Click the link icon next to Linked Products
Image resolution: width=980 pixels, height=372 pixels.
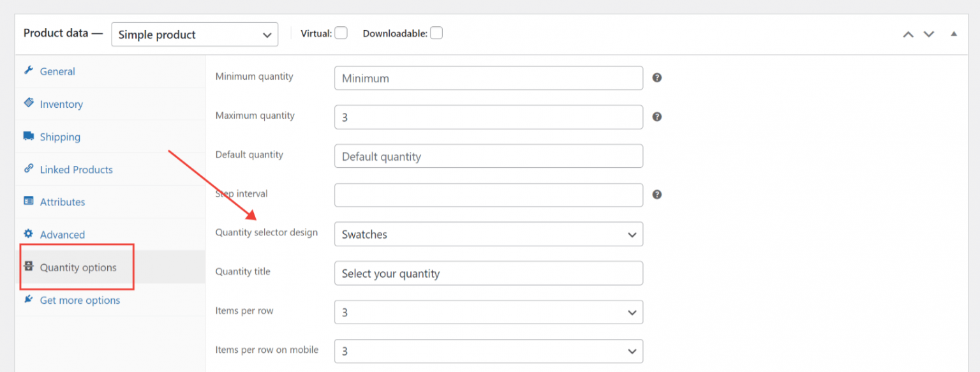tap(27, 168)
